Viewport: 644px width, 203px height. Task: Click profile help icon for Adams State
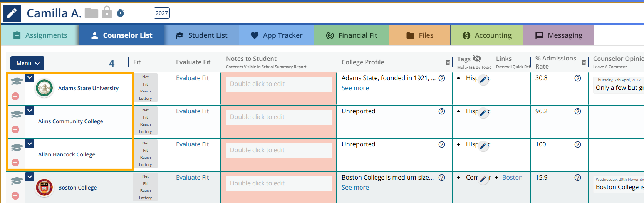442,78
